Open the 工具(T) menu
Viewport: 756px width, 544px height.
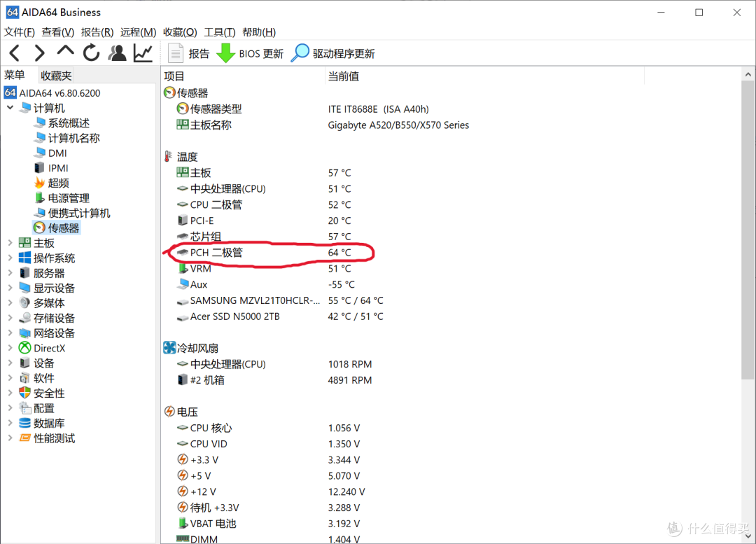[x=220, y=32]
